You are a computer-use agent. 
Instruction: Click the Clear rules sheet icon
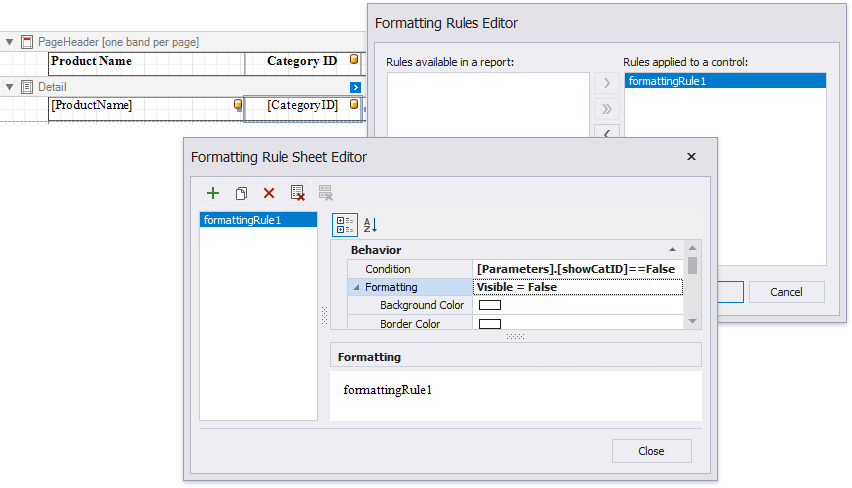(297, 193)
